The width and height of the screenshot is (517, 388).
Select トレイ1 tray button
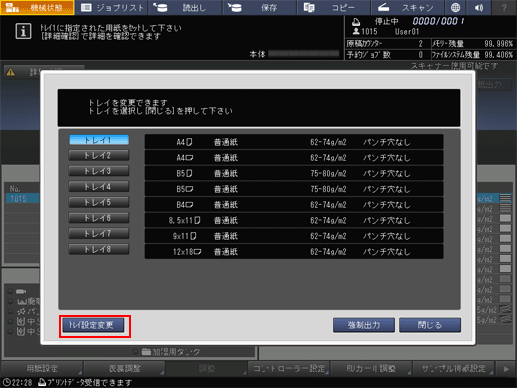[99, 140]
